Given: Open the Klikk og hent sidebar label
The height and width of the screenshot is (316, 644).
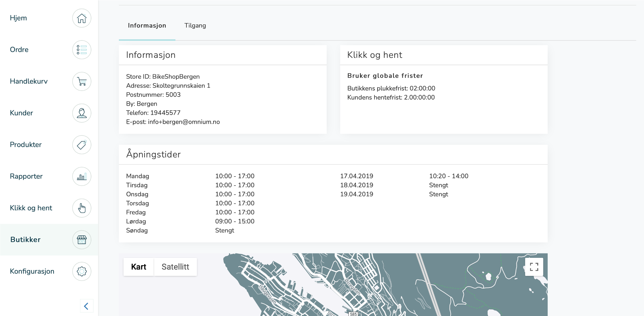Looking at the screenshot, I should tap(31, 208).
